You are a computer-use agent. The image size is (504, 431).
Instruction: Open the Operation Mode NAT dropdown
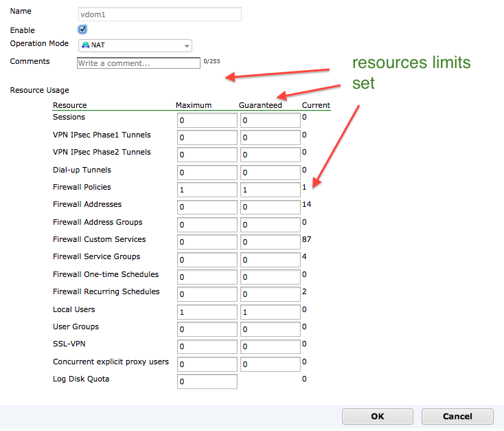point(135,45)
